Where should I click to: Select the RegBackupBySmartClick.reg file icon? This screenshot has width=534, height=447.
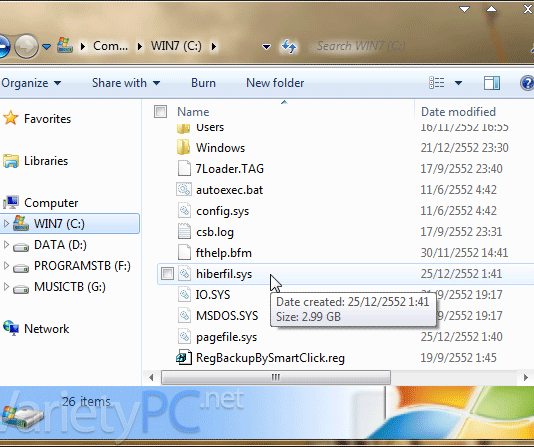[x=184, y=357]
